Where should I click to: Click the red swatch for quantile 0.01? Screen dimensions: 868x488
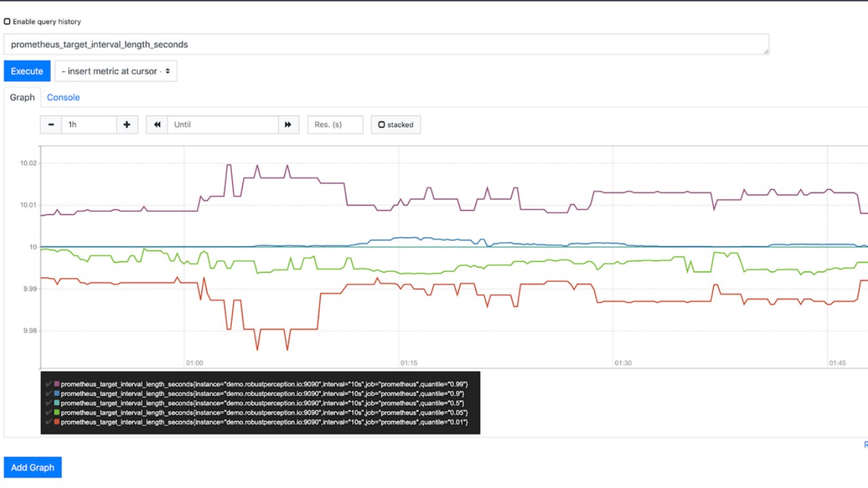tap(57, 422)
